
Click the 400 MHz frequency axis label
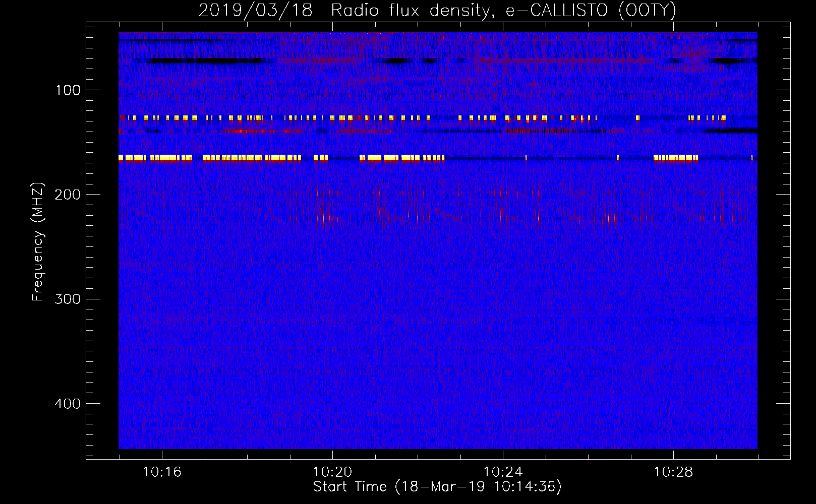tap(68, 404)
